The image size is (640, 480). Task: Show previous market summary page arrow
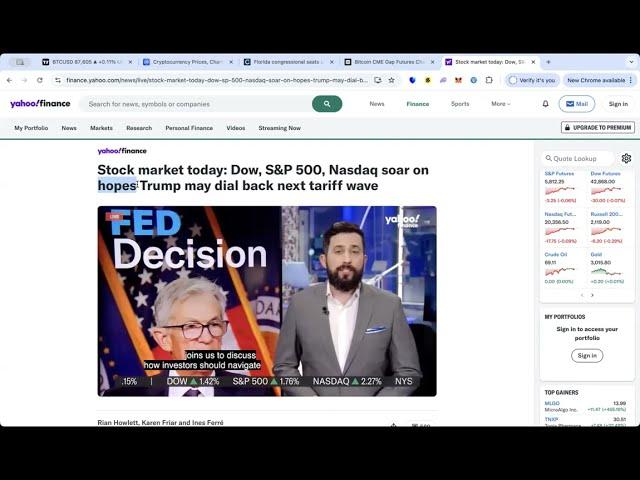(x=582, y=295)
